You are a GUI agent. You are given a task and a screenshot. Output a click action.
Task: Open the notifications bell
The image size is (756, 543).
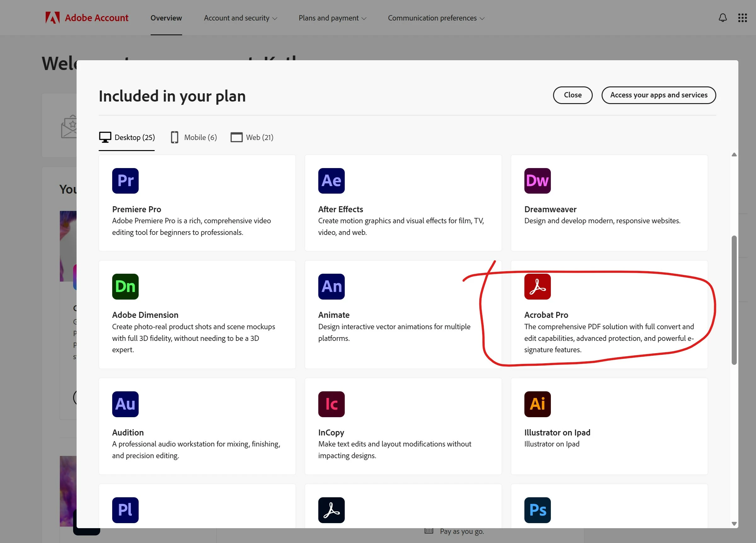click(x=722, y=18)
